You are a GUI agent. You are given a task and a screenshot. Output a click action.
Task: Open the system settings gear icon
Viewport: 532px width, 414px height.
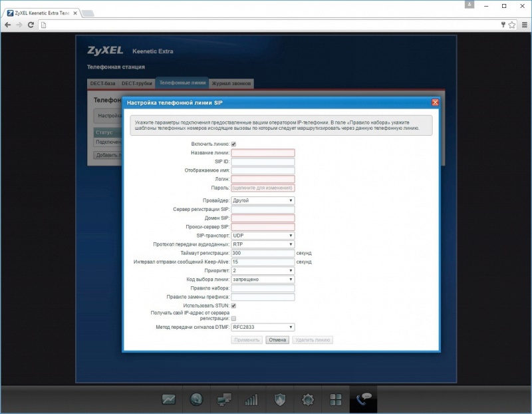coord(308,399)
